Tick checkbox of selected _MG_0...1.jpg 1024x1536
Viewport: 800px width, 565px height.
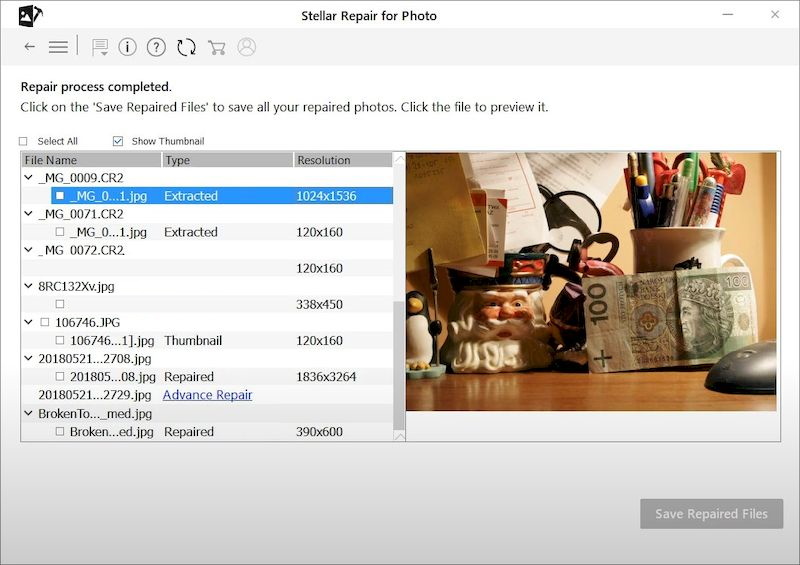point(60,195)
